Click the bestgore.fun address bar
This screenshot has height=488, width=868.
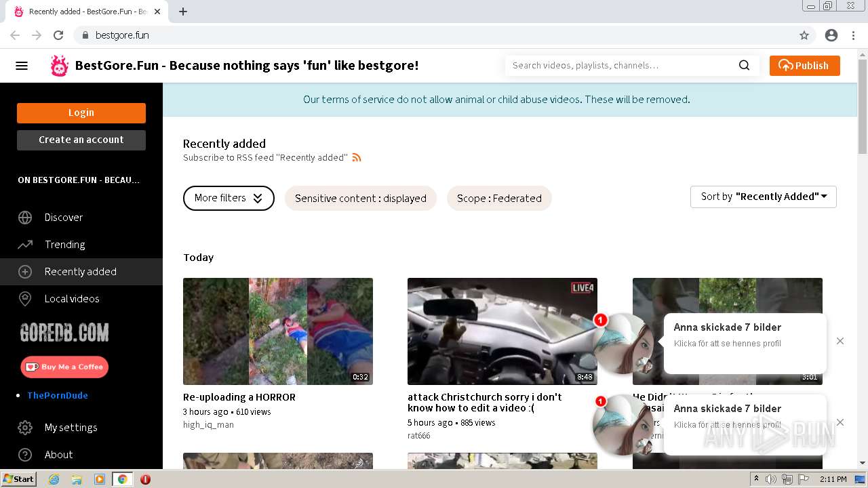pyautogui.click(x=434, y=35)
